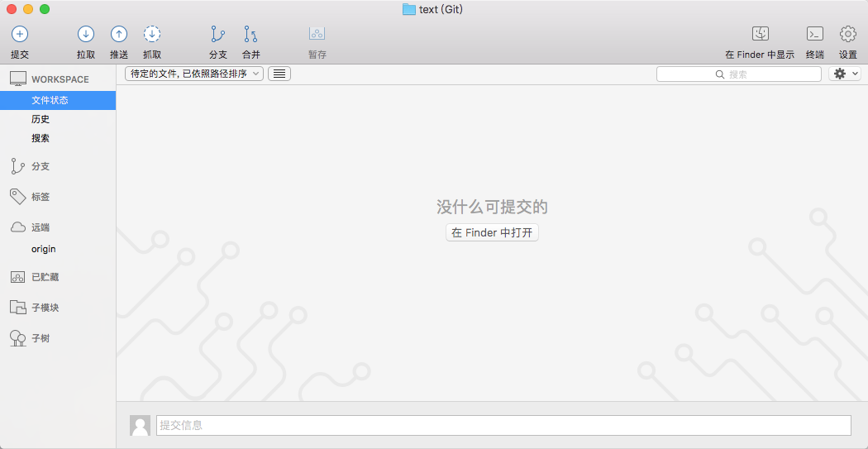Click the 已贮藏 stash icon in sidebar
Image resolution: width=868 pixels, height=449 pixels.
pos(17,277)
